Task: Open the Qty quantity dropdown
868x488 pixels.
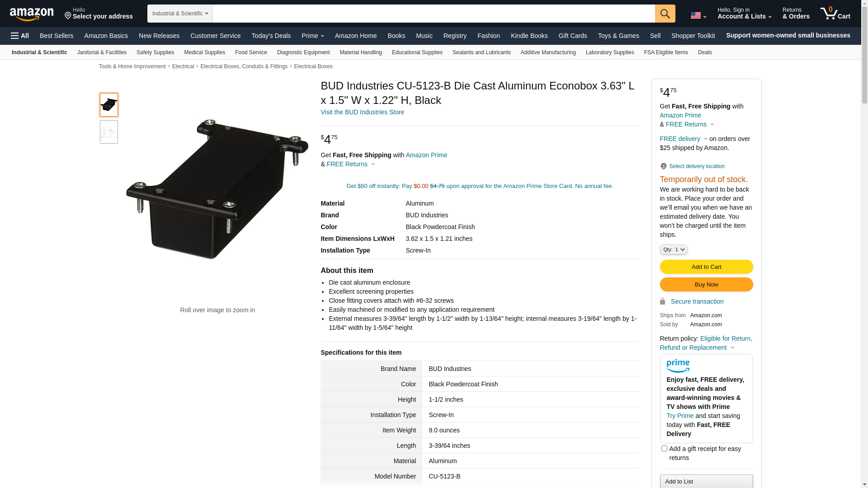Action: coord(674,249)
